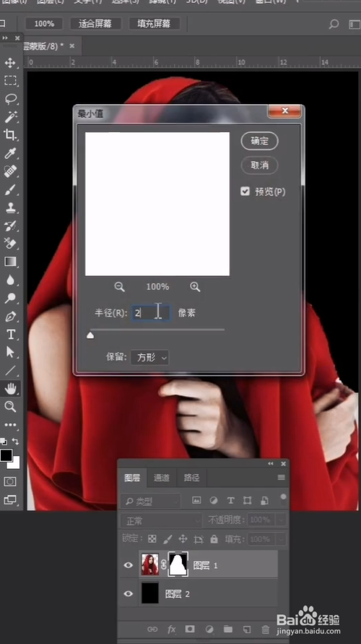
Task: Select the Healing Brush tool
Action: 10,171
